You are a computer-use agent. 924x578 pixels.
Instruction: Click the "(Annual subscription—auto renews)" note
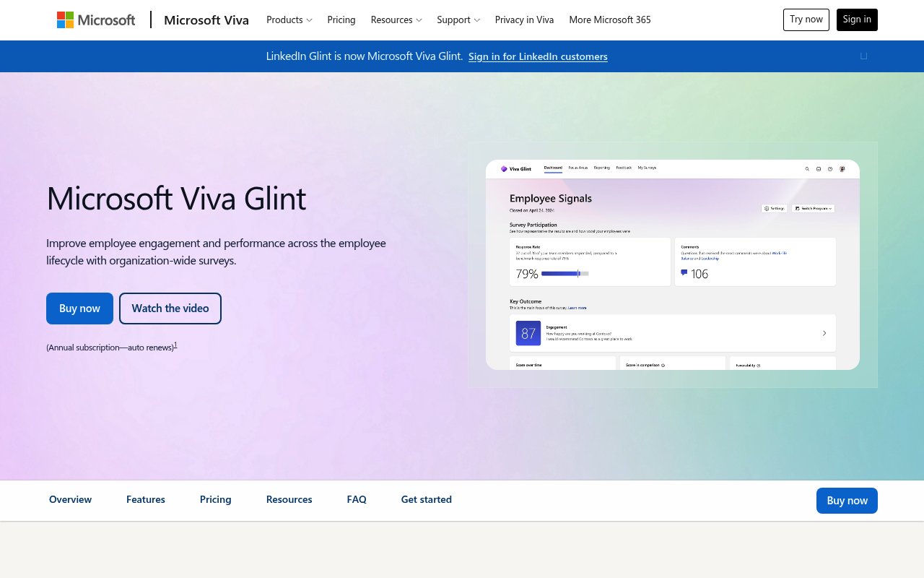point(110,348)
